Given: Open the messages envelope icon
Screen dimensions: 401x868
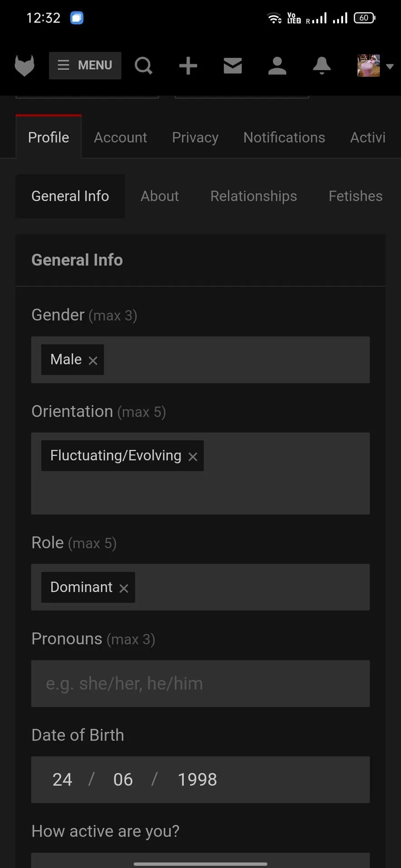Looking at the screenshot, I should pos(233,66).
